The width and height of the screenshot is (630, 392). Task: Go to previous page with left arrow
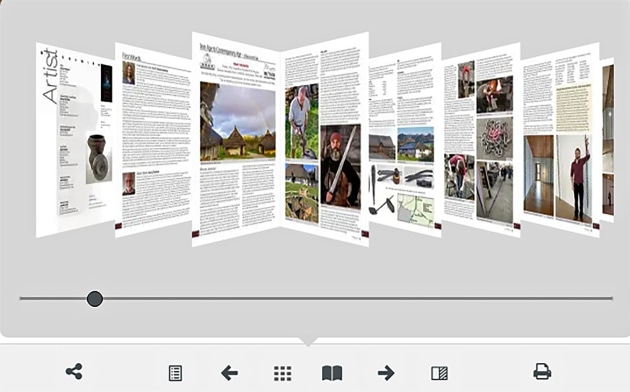click(x=229, y=373)
